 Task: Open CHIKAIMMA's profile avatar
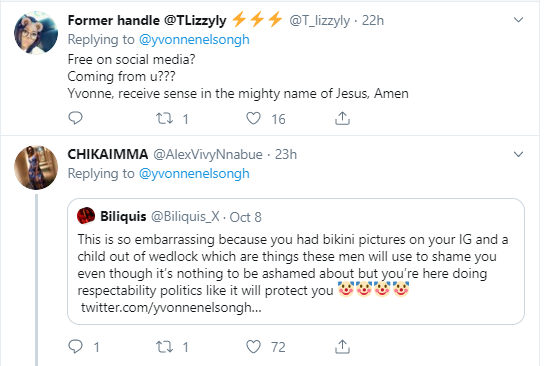(36, 167)
